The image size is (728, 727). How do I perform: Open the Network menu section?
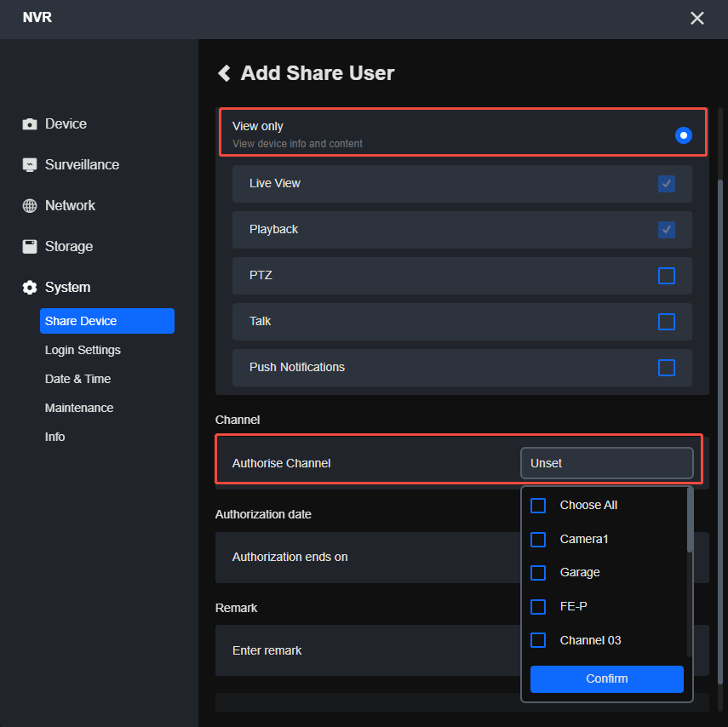[x=70, y=206]
